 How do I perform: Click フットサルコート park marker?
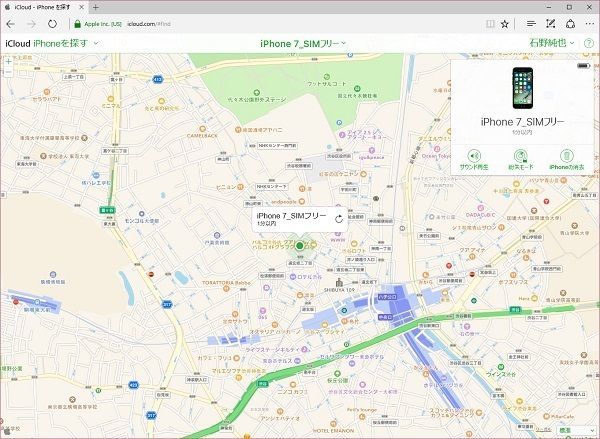pos(326,77)
